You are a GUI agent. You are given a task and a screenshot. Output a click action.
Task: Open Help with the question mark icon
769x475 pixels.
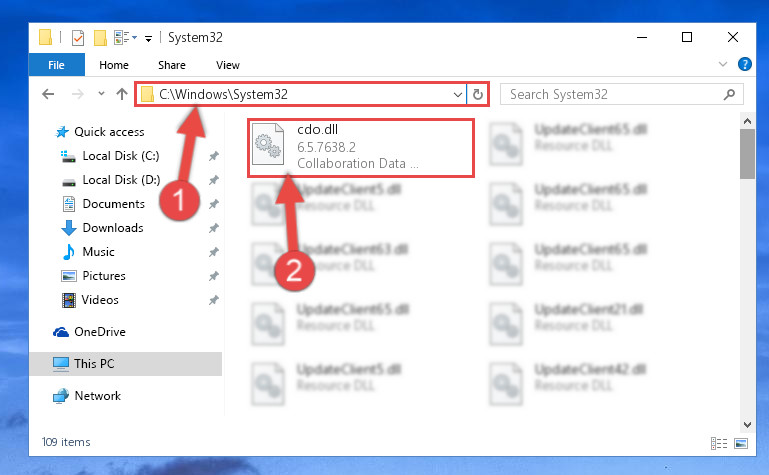(x=744, y=64)
